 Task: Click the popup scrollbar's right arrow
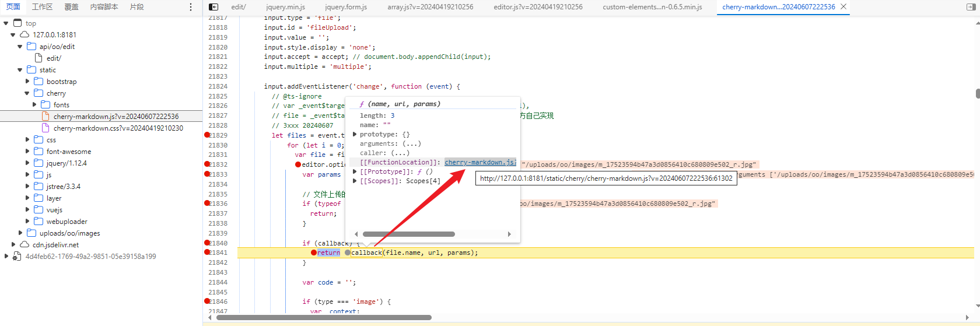point(509,234)
